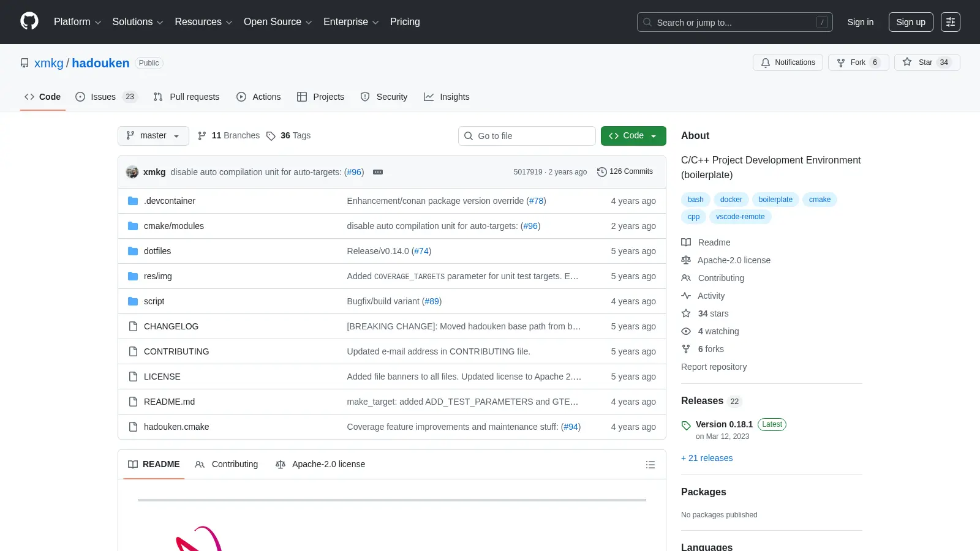Open commit hash 5017919

(x=528, y=172)
